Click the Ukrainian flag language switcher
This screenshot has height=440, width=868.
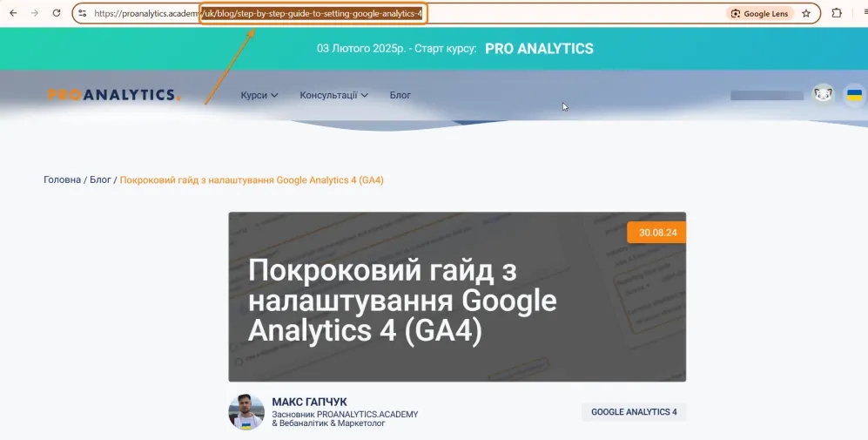(855, 95)
